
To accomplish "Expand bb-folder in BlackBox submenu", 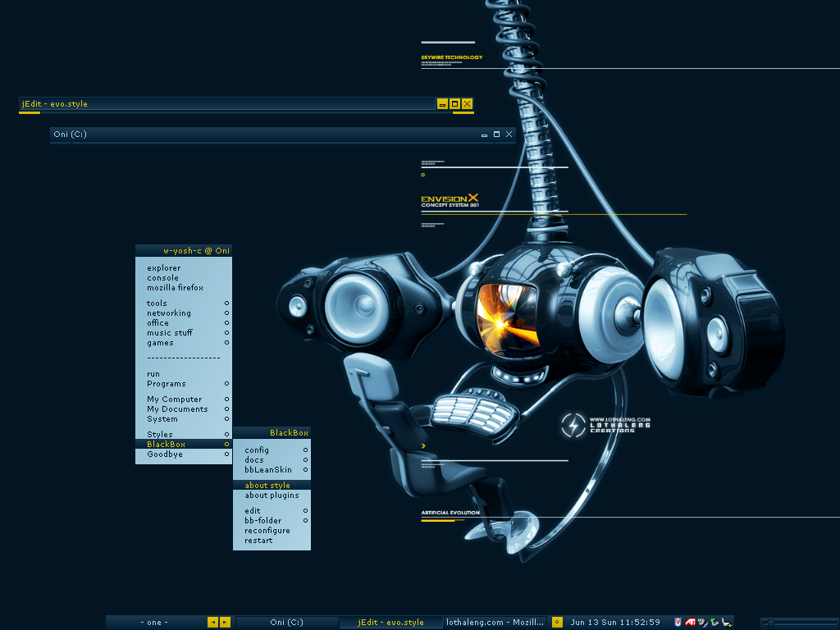I will tap(272, 520).
